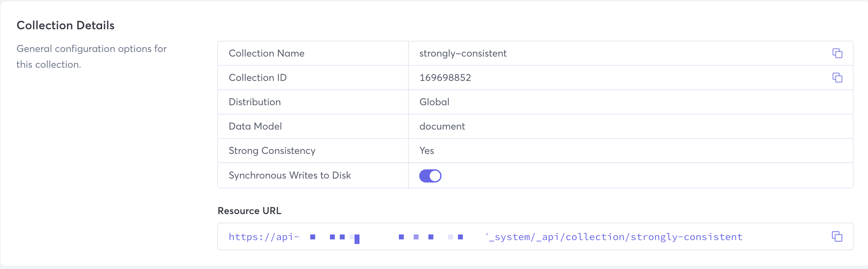The height and width of the screenshot is (269, 868).
Task: Click the 'Collection ID' row label
Action: 257,78
